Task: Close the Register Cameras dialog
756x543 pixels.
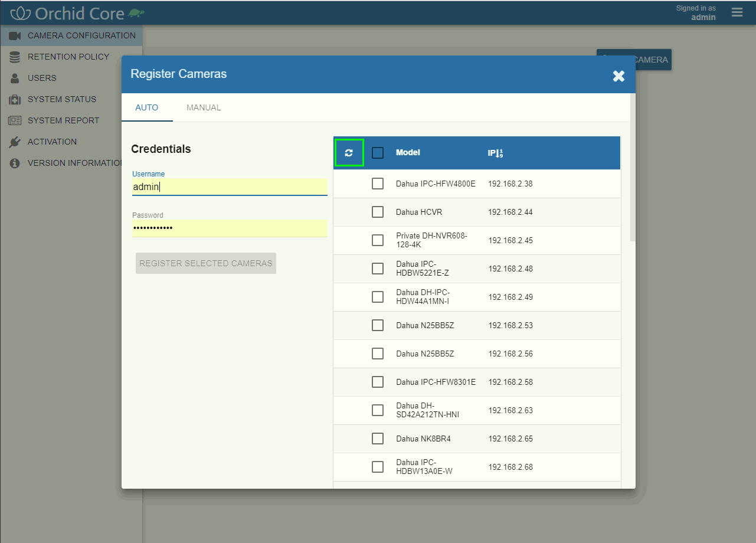Action: point(618,76)
